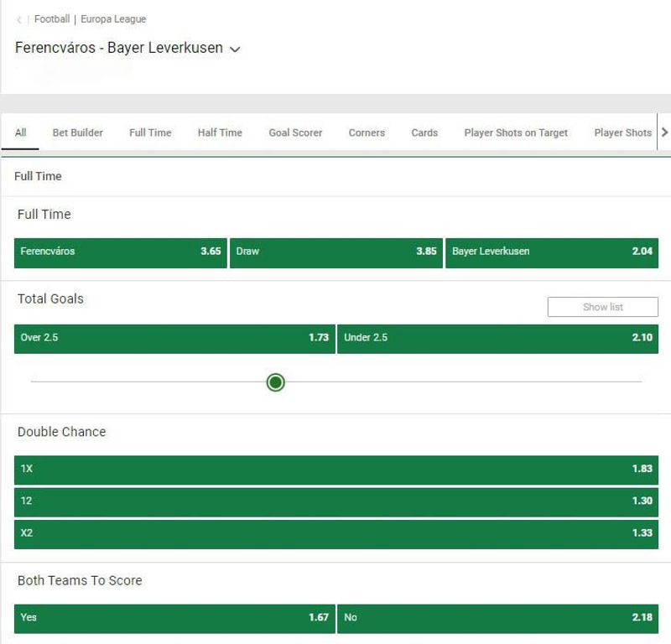The width and height of the screenshot is (671, 644).
Task: Choose Both Teams To Score Yes
Action: click(174, 618)
